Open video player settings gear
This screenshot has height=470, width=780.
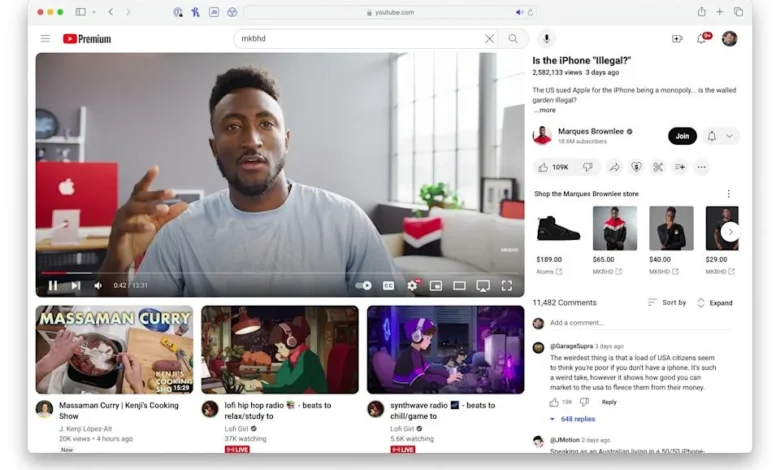(x=412, y=285)
